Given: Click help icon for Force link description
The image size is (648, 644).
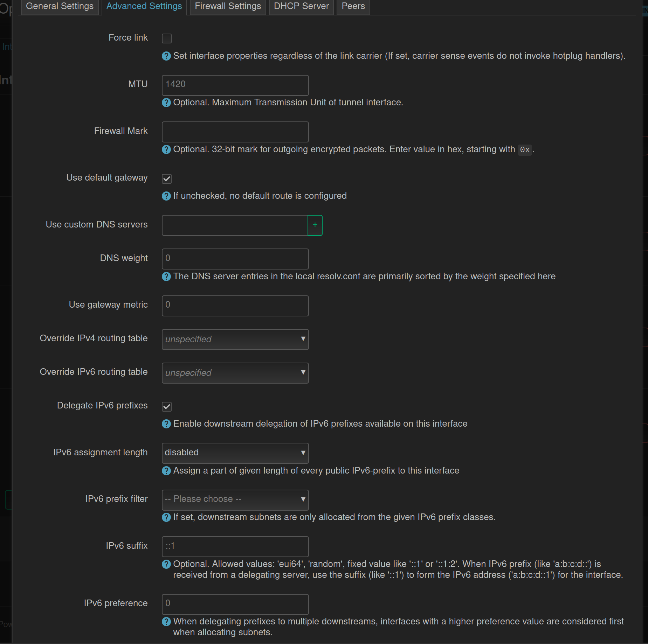Looking at the screenshot, I should [x=166, y=56].
